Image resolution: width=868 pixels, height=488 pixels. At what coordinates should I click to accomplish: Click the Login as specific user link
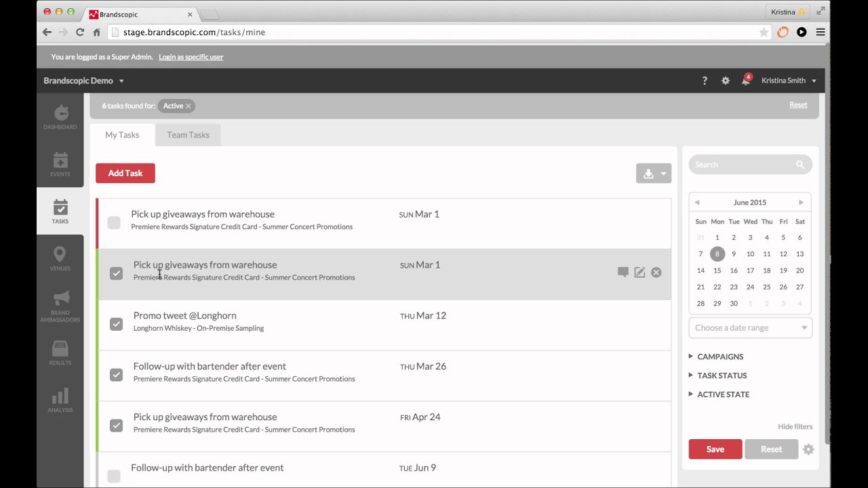(x=191, y=57)
